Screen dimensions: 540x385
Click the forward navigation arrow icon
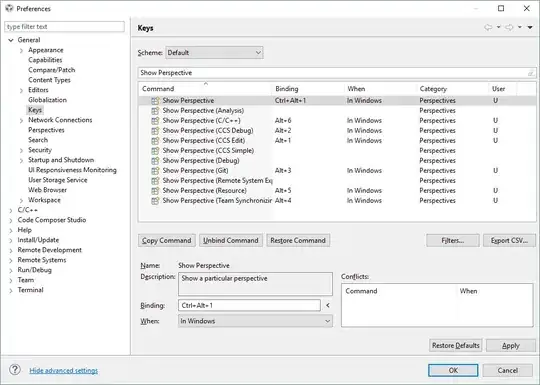point(509,27)
